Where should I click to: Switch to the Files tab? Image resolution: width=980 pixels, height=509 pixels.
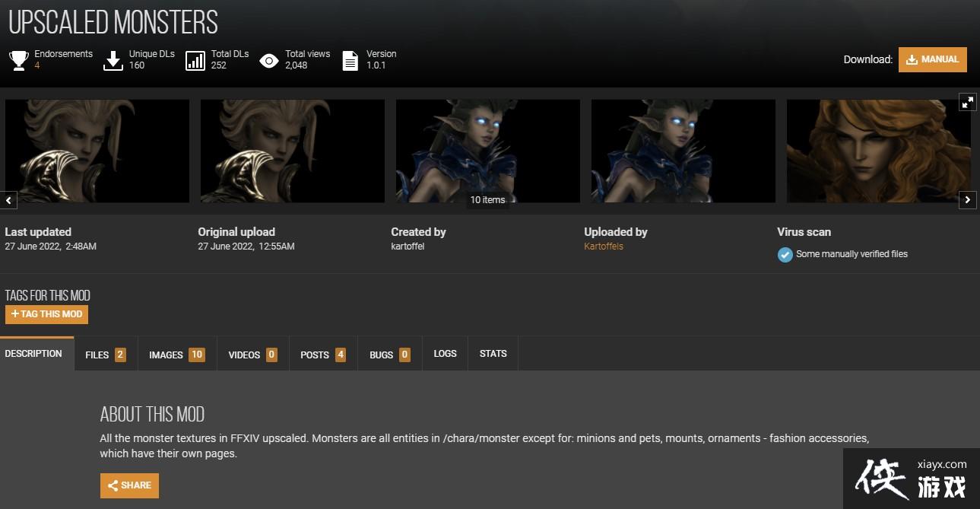(x=106, y=355)
